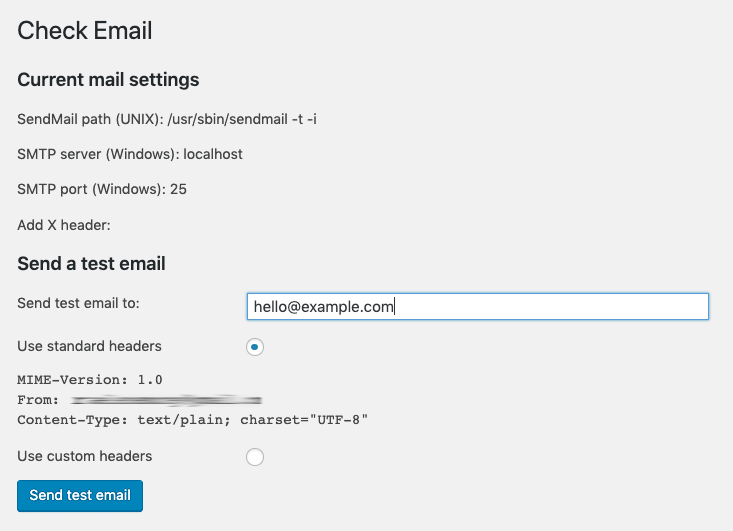This screenshot has width=733, height=531.
Task: Click the 'Check Email' page title
Action: pos(85,31)
